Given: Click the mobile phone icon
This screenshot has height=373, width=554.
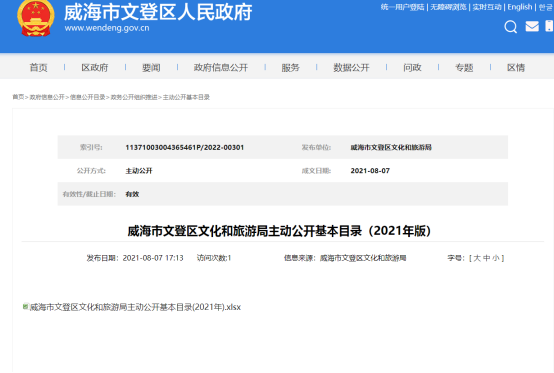Looking at the screenshot, I should tap(549, 26).
